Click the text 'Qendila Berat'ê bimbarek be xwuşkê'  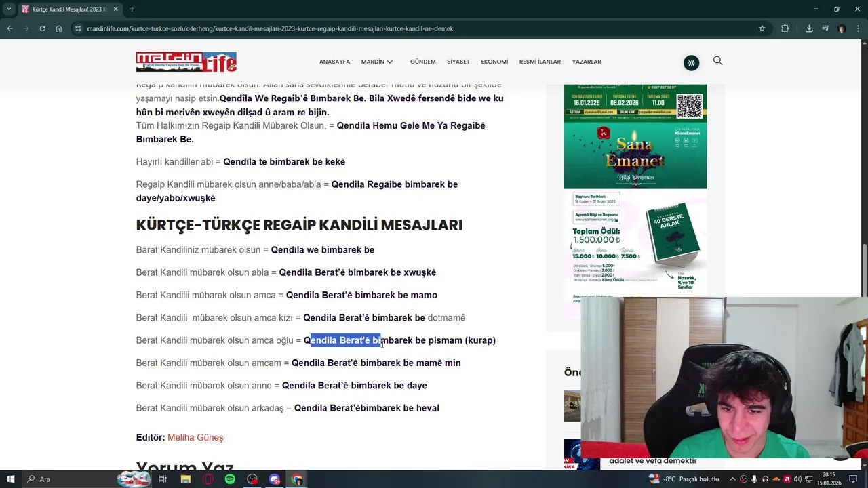357,272
